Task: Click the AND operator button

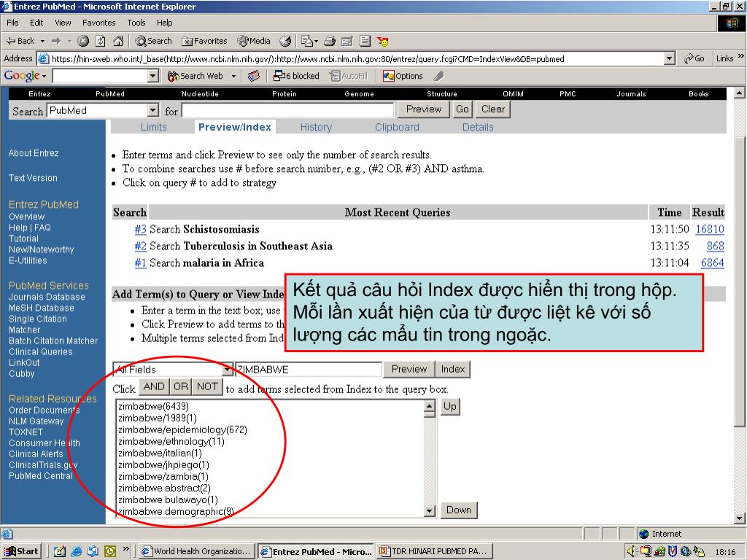Action: coord(154,386)
